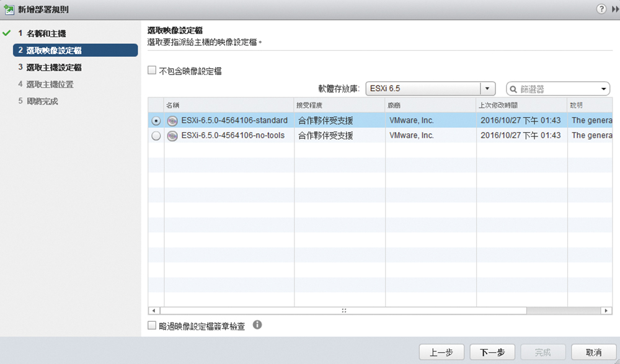Sort by the 上次修改時間 column header
The height and width of the screenshot is (364, 620).
(522, 105)
